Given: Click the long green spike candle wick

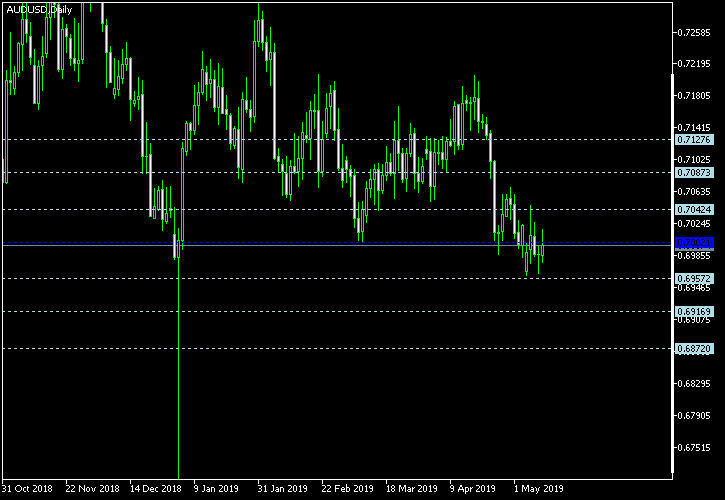Looking at the screenshot, I should pyautogui.click(x=178, y=368).
